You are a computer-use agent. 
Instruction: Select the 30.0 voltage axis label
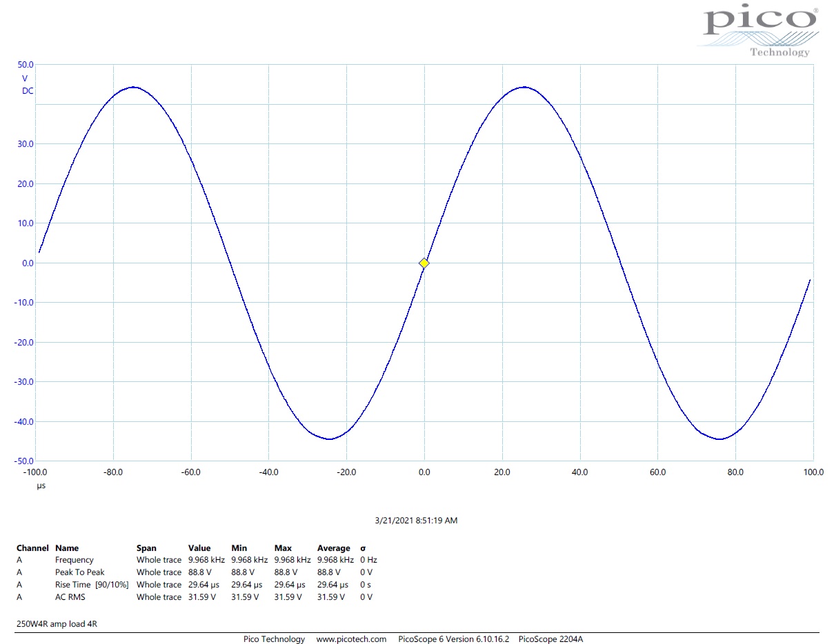coord(26,144)
